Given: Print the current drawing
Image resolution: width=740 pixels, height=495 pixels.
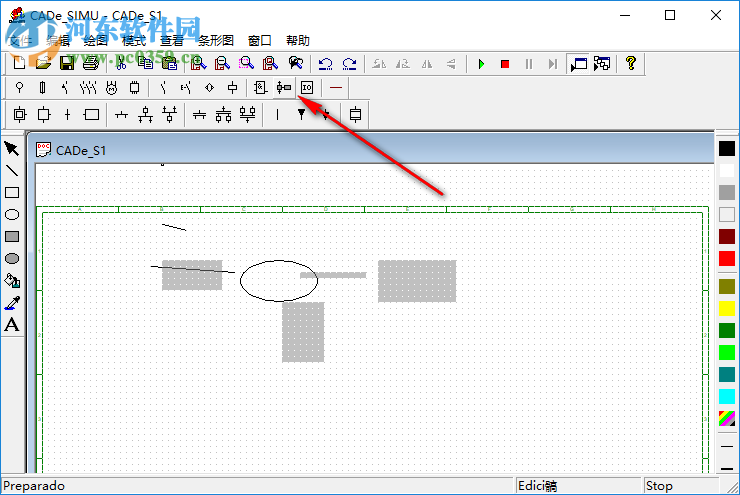Looking at the screenshot, I should coord(91,63).
